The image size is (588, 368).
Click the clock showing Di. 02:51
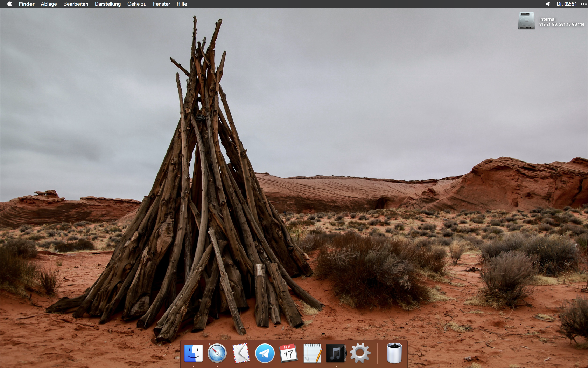click(567, 4)
